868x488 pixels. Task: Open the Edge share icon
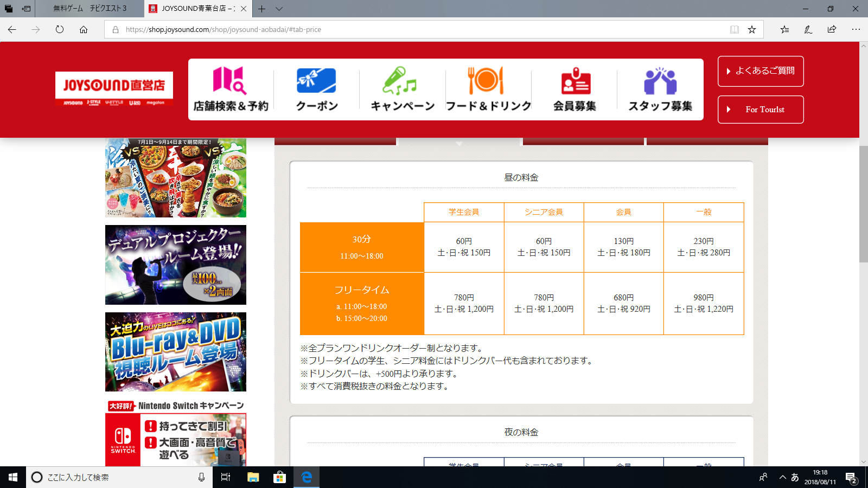point(832,30)
